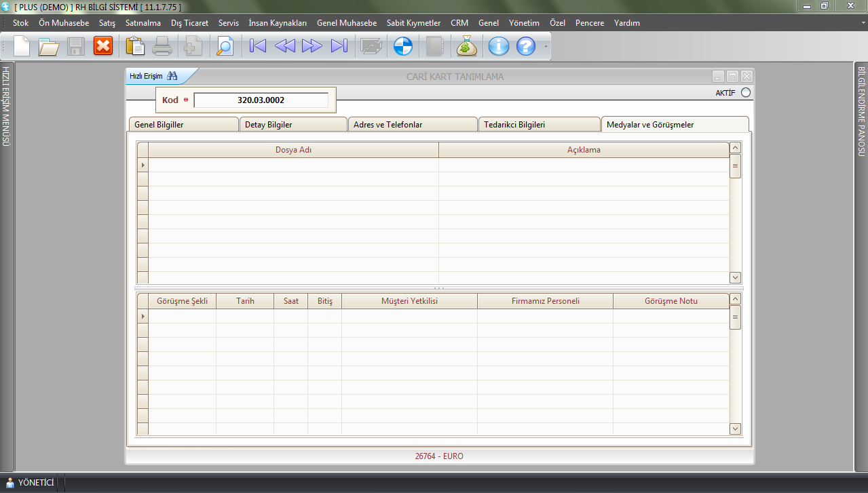This screenshot has width=868, height=493.
Task: Click the blue info icon
Action: click(499, 46)
